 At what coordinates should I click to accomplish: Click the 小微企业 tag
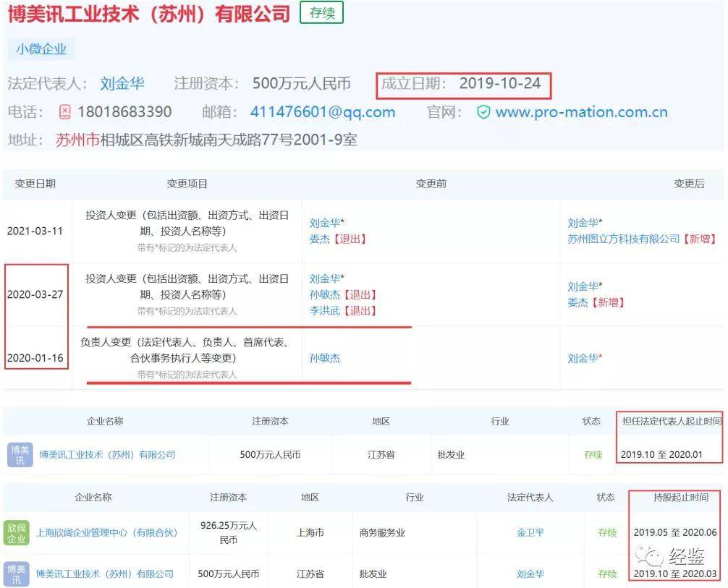click(41, 49)
